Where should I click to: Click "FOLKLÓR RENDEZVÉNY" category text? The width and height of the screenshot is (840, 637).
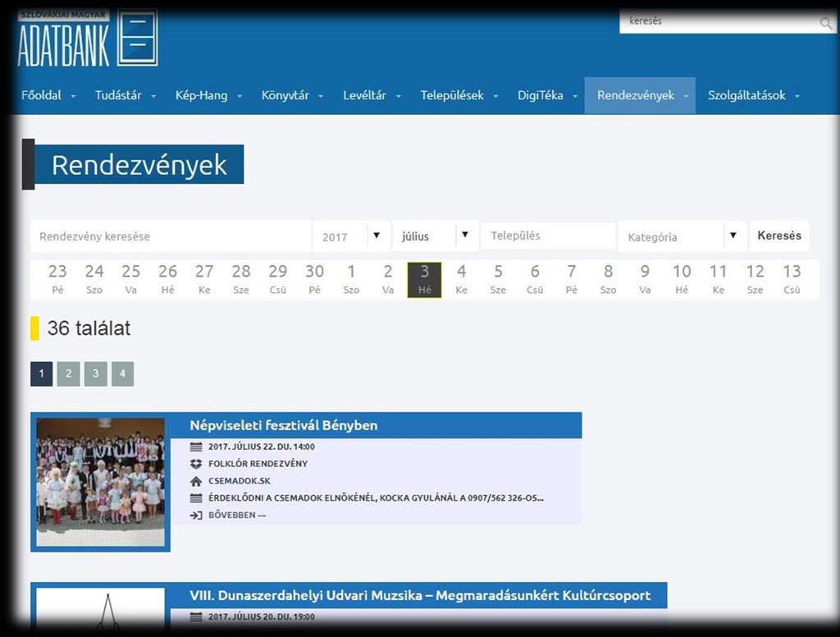pos(258,464)
